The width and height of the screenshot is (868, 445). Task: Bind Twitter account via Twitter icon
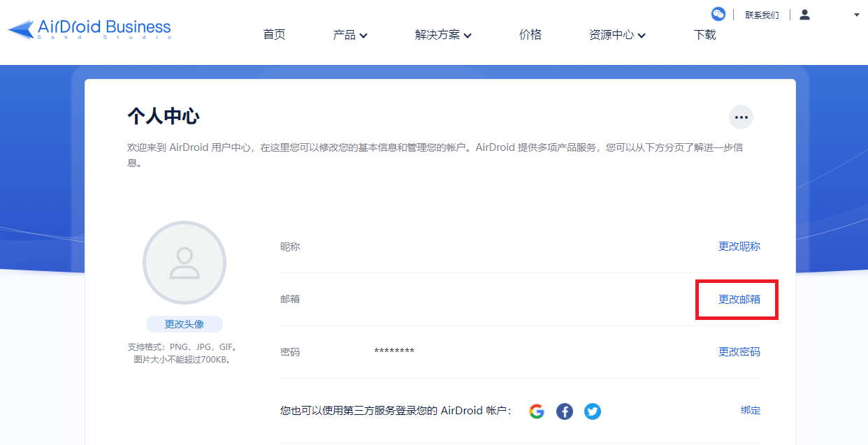pos(593,411)
